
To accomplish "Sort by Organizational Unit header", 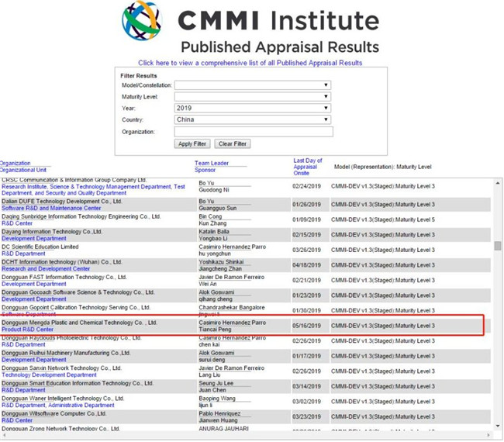I will 23,170.
